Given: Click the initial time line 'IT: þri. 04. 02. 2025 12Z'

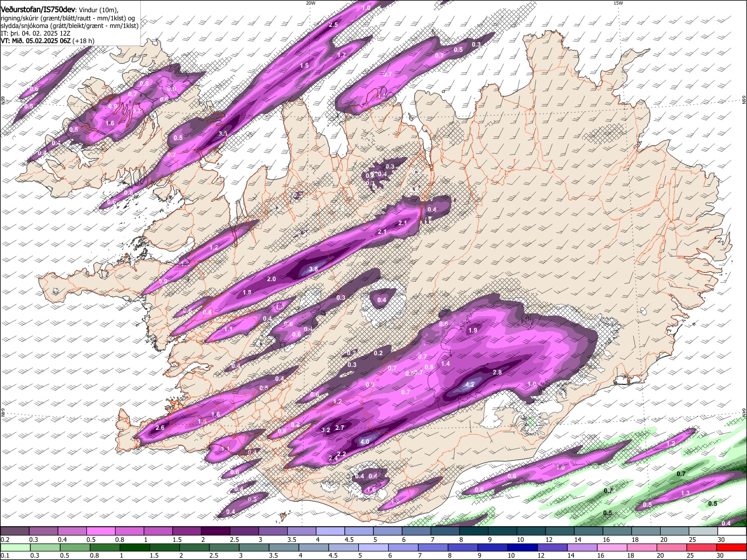Looking at the screenshot, I should [x=35, y=33].
